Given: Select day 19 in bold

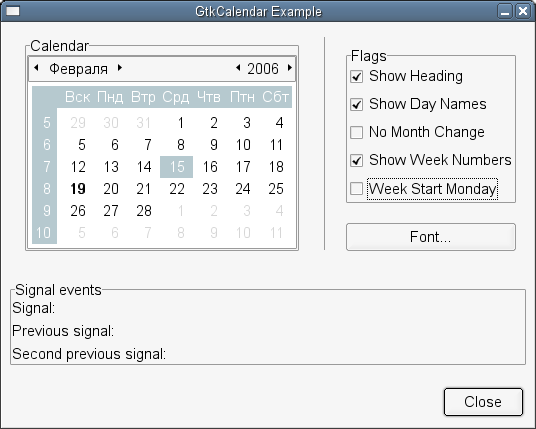Looking at the screenshot, I should (x=78, y=189).
